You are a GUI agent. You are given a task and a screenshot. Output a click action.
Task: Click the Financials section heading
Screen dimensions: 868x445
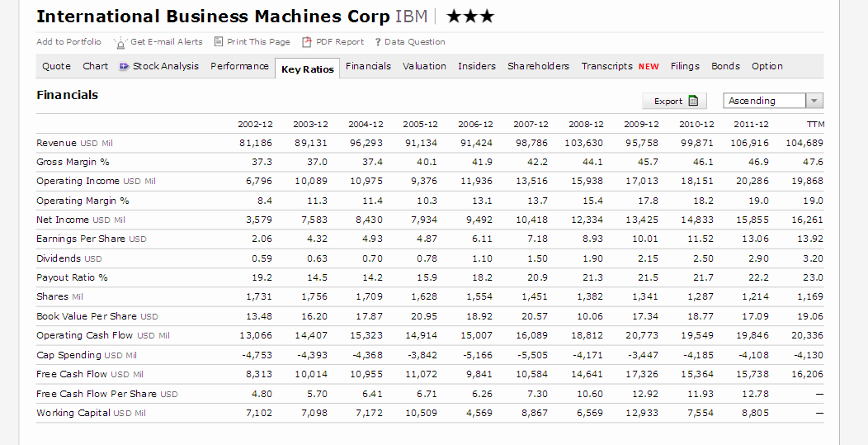tap(67, 95)
